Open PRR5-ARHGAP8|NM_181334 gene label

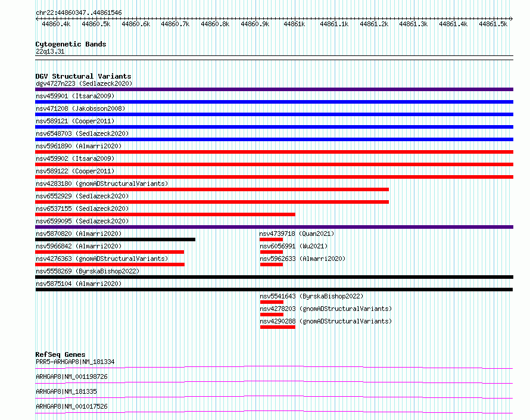click(75, 362)
